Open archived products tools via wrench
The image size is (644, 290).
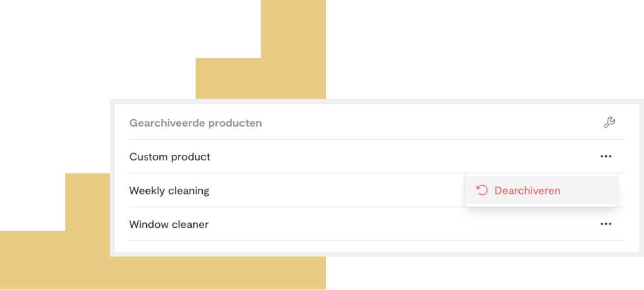609,123
